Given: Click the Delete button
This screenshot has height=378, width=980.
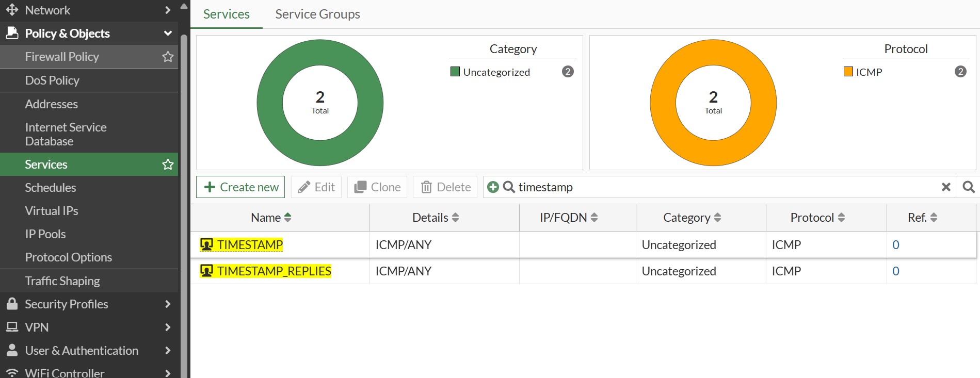Looking at the screenshot, I should [x=446, y=187].
